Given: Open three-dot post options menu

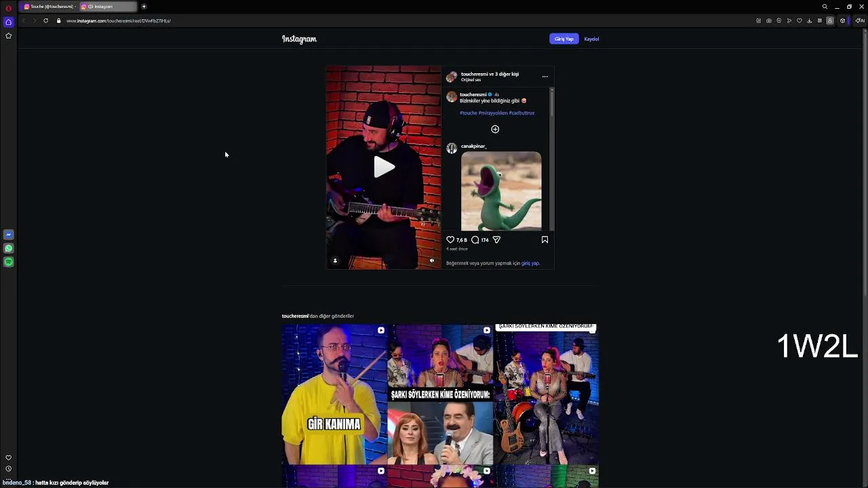Looking at the screenshot, I should (x=545, y=77).
